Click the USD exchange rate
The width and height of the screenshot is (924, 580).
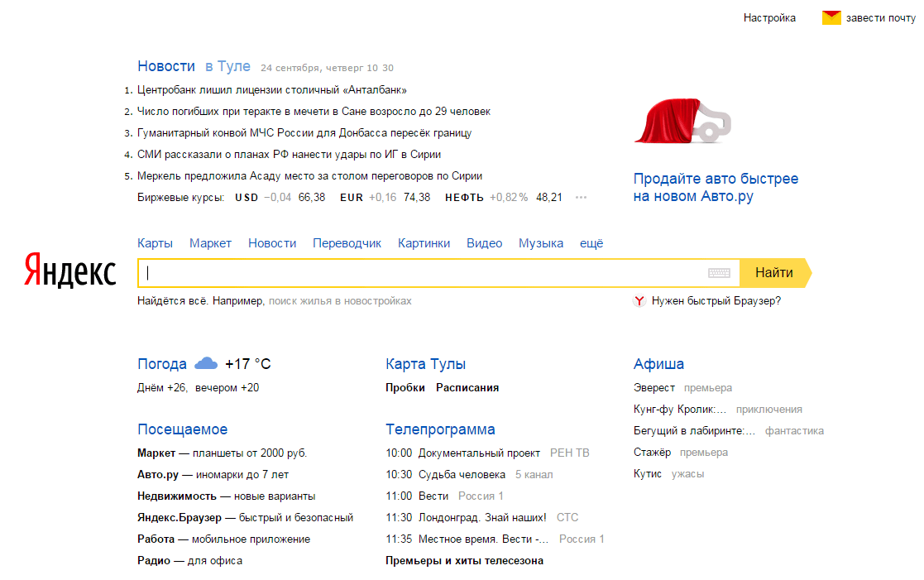pos(280,198)
